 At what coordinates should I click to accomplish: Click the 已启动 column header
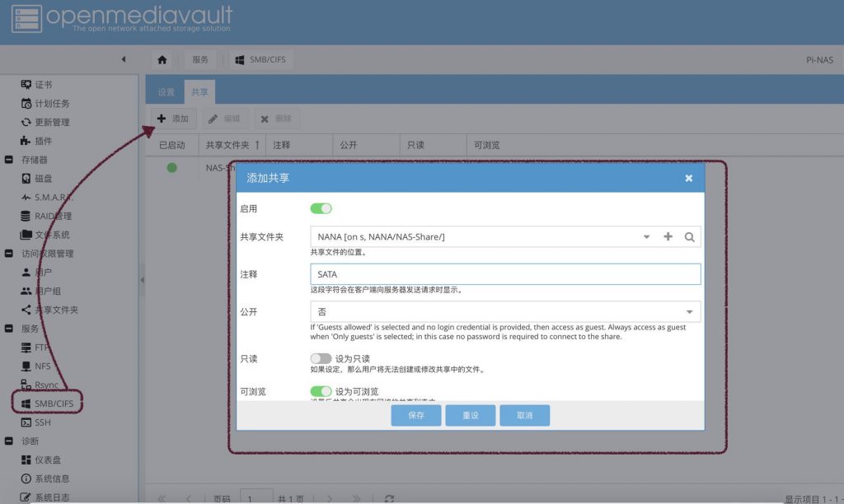pos(172,145)
